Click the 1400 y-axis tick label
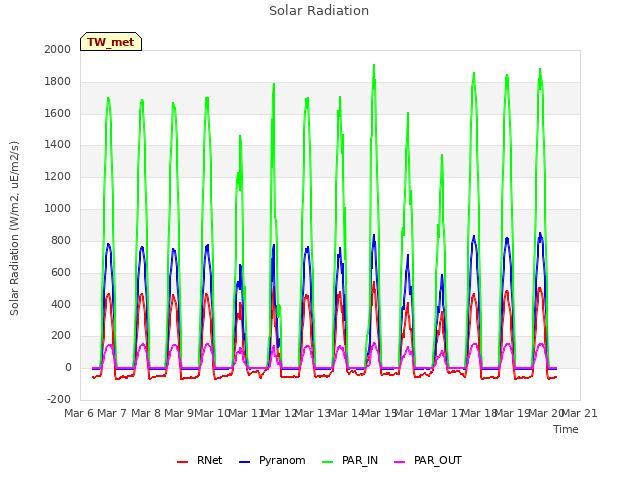This screenshot has height=480, width=640. (58, 144)
